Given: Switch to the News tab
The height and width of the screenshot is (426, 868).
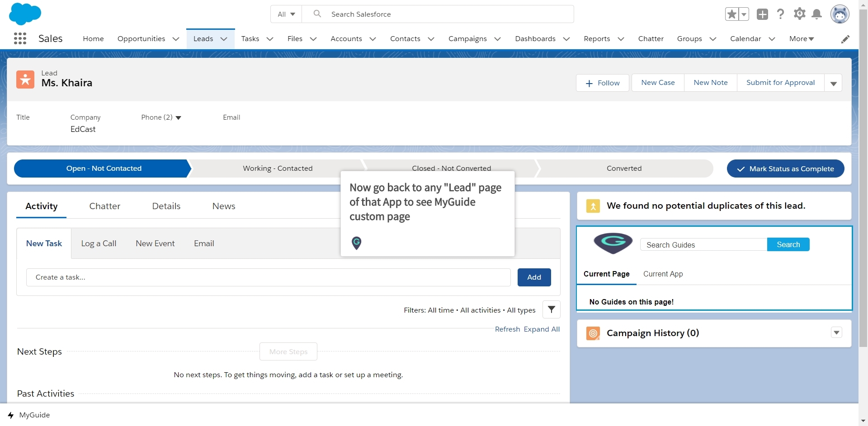Looking at the screenshot, I should (224, 206).
